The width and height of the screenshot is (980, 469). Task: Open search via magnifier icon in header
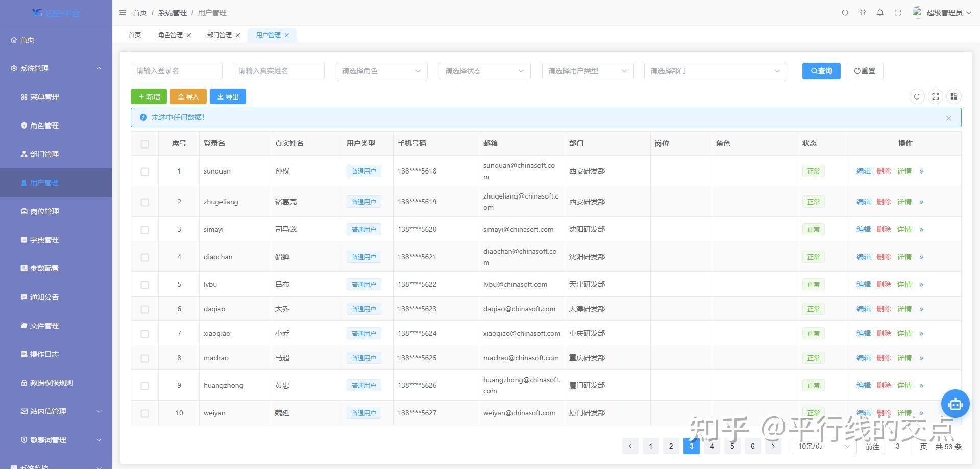tap(845, 13)
